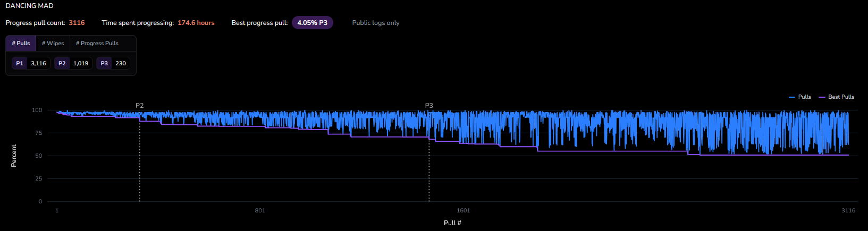Click the x-axis tick label 801

click(260, 211)
